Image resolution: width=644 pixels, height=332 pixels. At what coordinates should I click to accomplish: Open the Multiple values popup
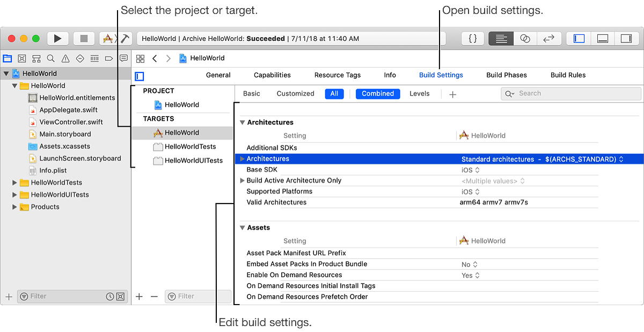tap(493, 181)
